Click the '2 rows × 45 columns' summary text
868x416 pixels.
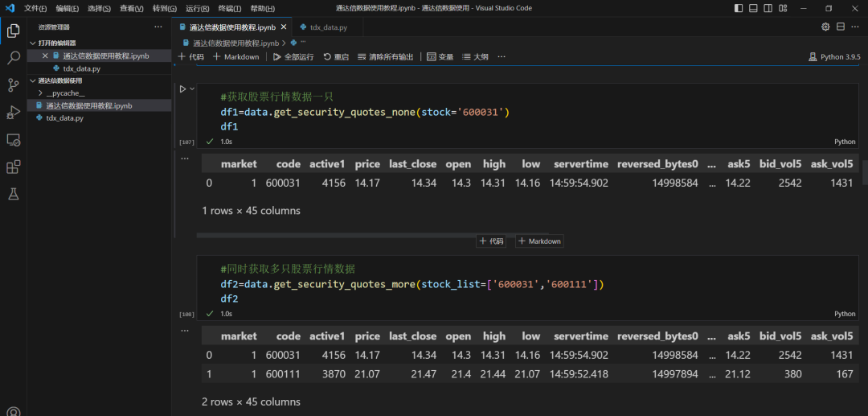[x=252, y=402]
